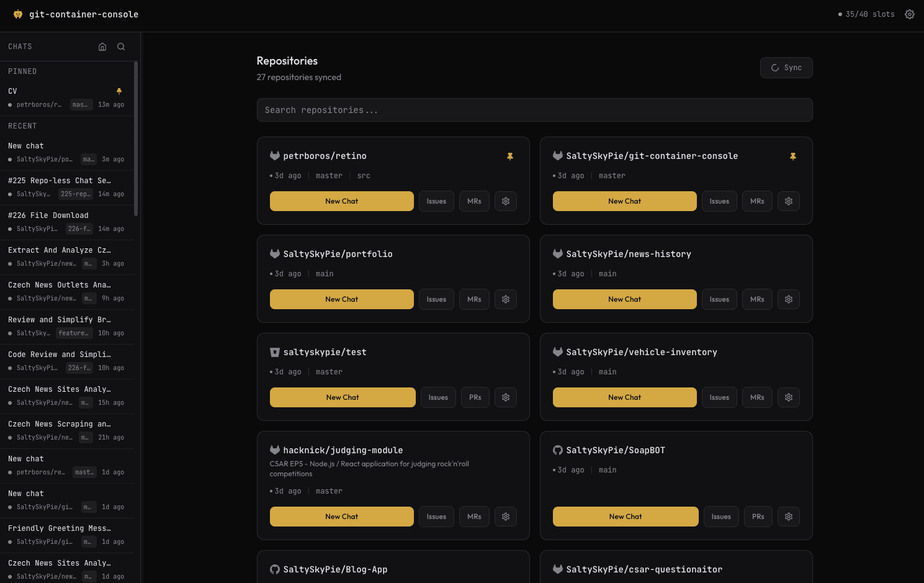Image resolution: width=924 pixels, height=583 pixels.
Task: Open PRs for saltyskypie/test
Action: [475, 397]
